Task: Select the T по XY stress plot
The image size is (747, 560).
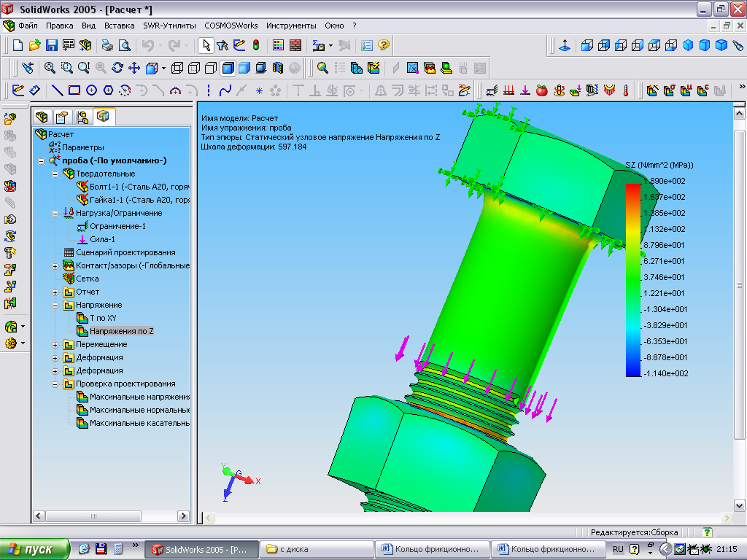Action: [103, 318]
